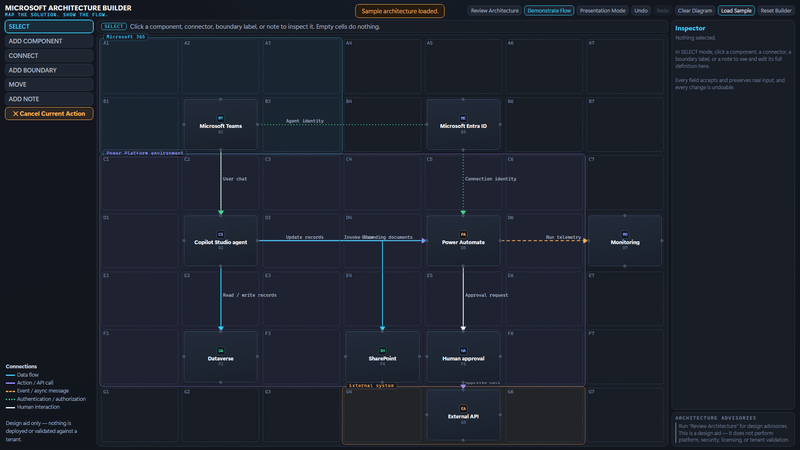This screenshot has height=450, width=800.
Task: Switch to CONNECT mode
Action: tap(49, 56)
